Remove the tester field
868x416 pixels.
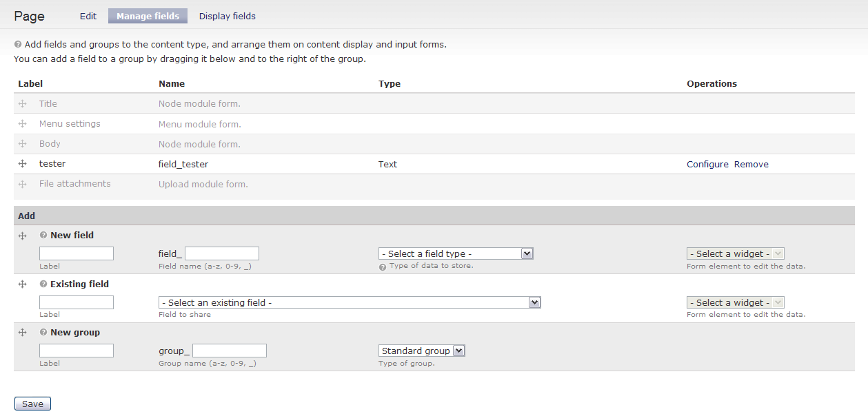point(751,165)
